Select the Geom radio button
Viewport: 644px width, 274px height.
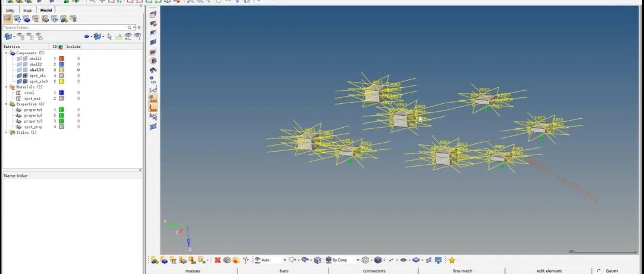pyautogui.click(x=599, y=271)
